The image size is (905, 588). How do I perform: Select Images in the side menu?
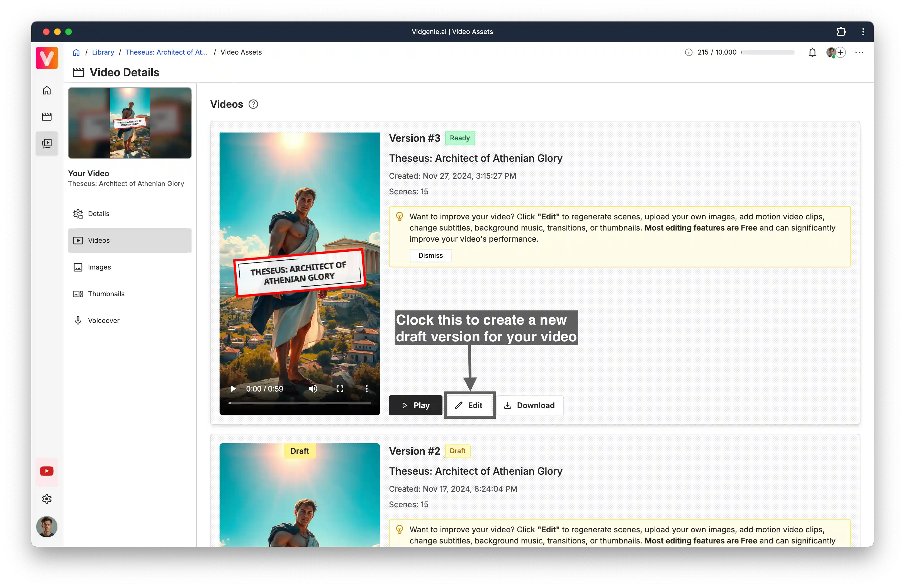[130, 267]
